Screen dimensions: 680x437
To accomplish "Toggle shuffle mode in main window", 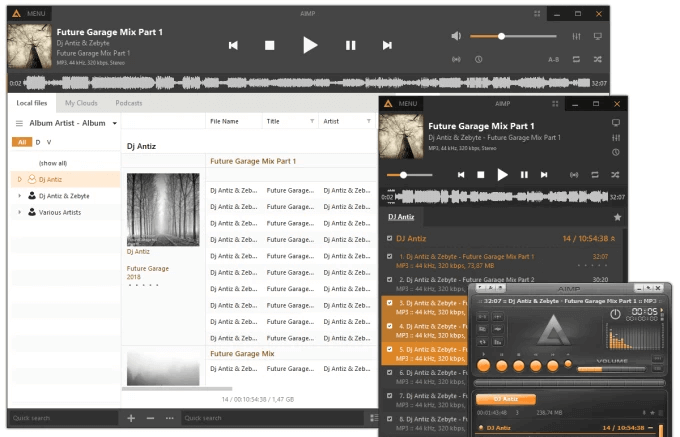I will (x=598, y=59).
